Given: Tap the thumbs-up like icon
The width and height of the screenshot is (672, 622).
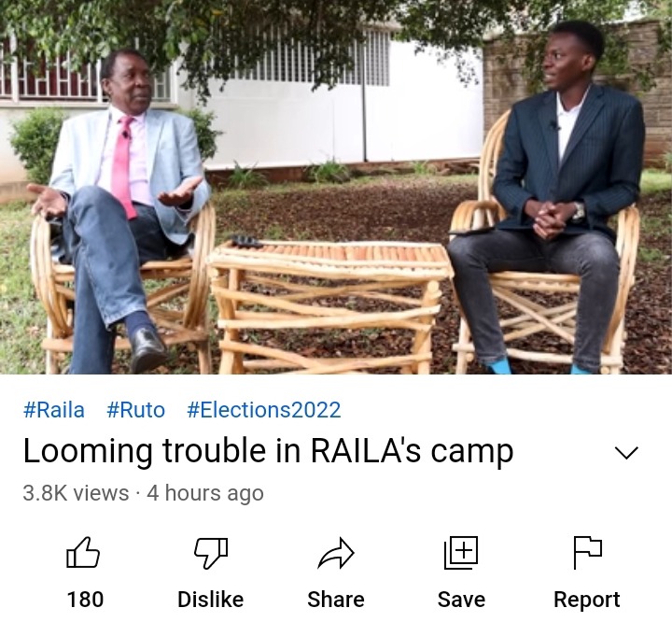Looking at the screenshot, I should 83,553.
